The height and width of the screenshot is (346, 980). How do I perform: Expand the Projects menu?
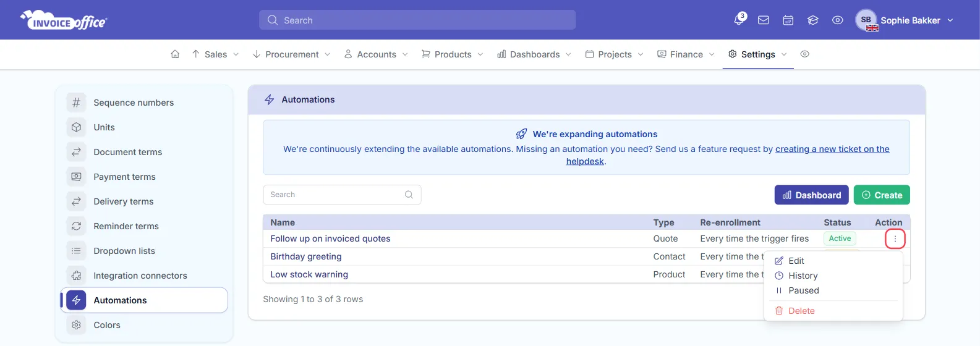(x=614, y=54)
